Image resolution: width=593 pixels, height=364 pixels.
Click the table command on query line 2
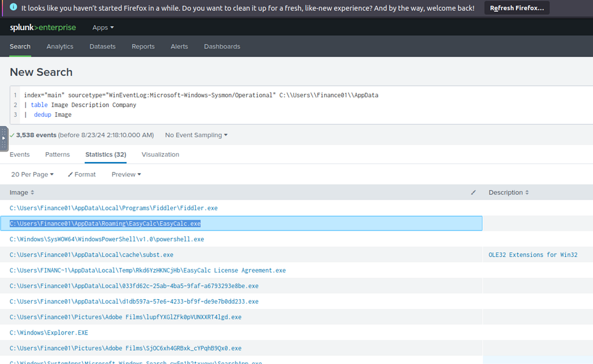tap(39, 105)
